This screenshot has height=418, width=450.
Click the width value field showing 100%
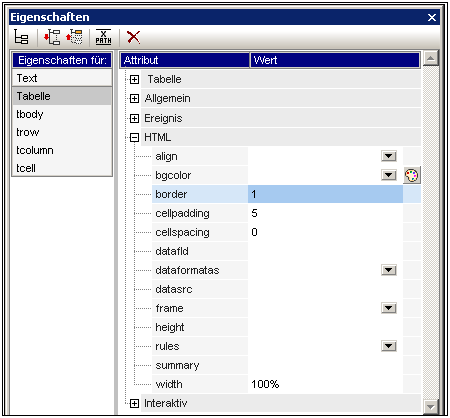(325, 384)
